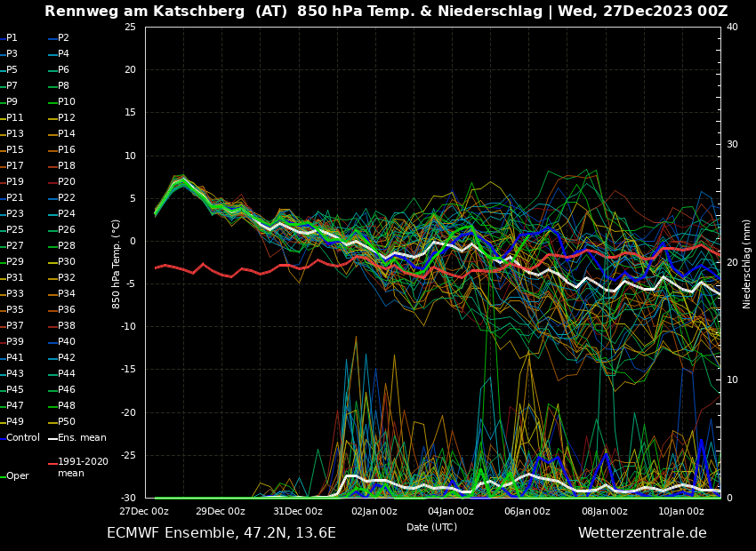Click the Wetterzentrale.de text
The width and height of the screenshot is (756, 551).
[642, 533]
